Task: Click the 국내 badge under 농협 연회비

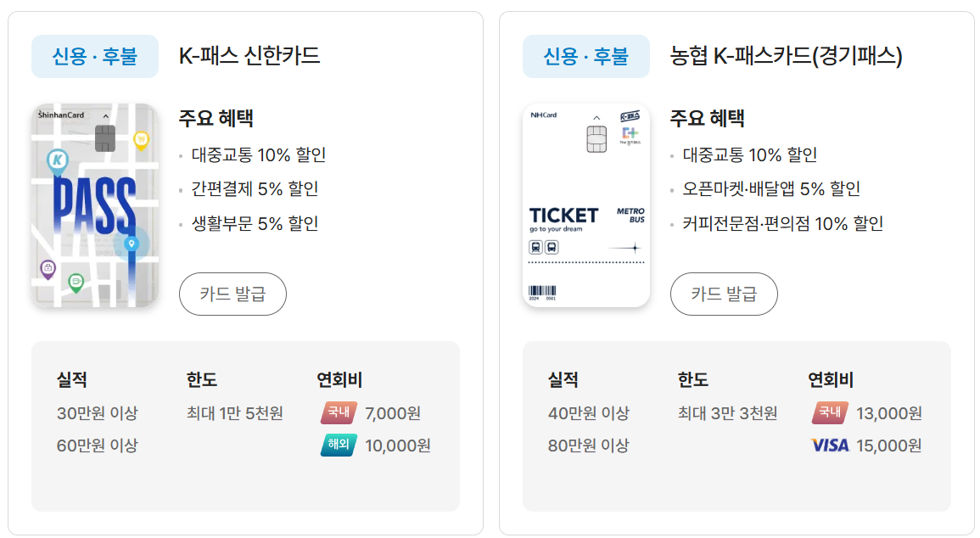Action: point(830,413)
